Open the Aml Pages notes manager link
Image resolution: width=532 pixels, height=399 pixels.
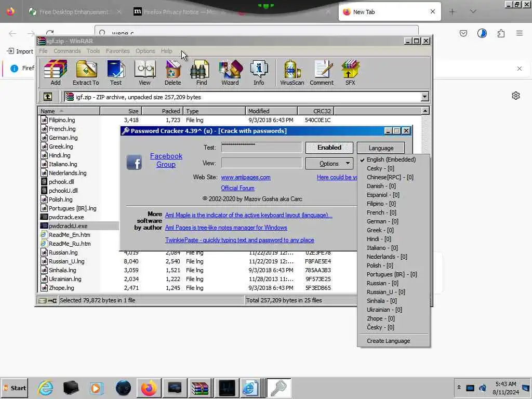tap(226, 228)
